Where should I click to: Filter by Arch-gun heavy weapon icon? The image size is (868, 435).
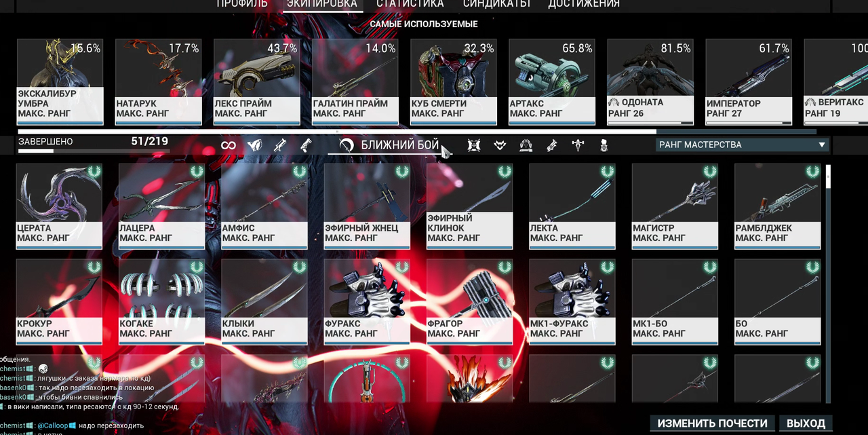tap(552, 145)
